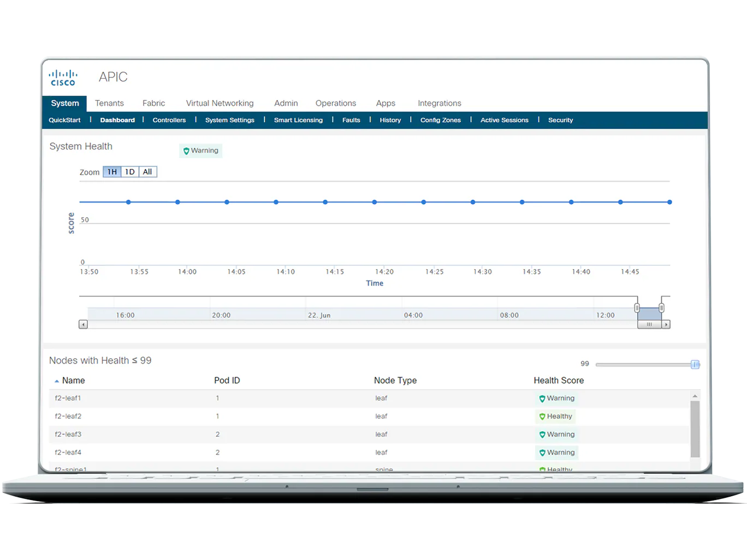The height and width of the screenshot is (560, 747).
Task: Select the 1D zoom option
Action: [x=129, y=171]
